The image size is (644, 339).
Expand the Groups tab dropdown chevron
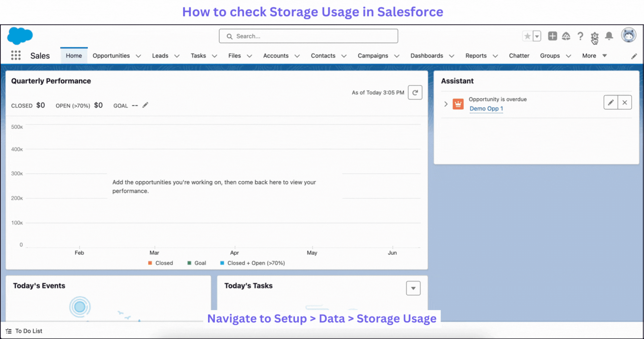coord(568,56)
